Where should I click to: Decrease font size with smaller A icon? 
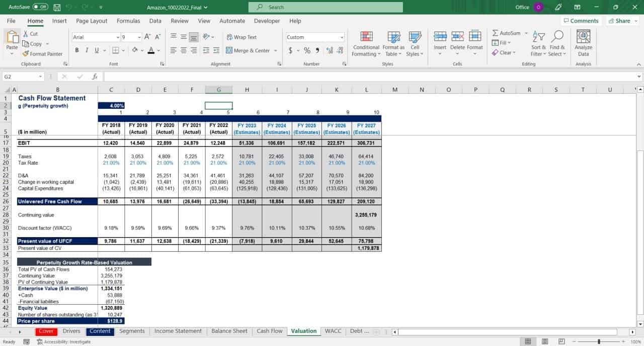(157, 37)
